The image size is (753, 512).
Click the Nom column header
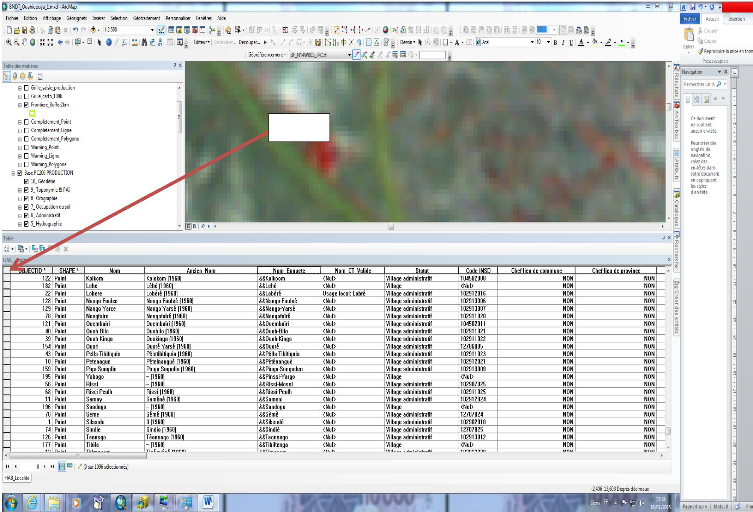115,271
